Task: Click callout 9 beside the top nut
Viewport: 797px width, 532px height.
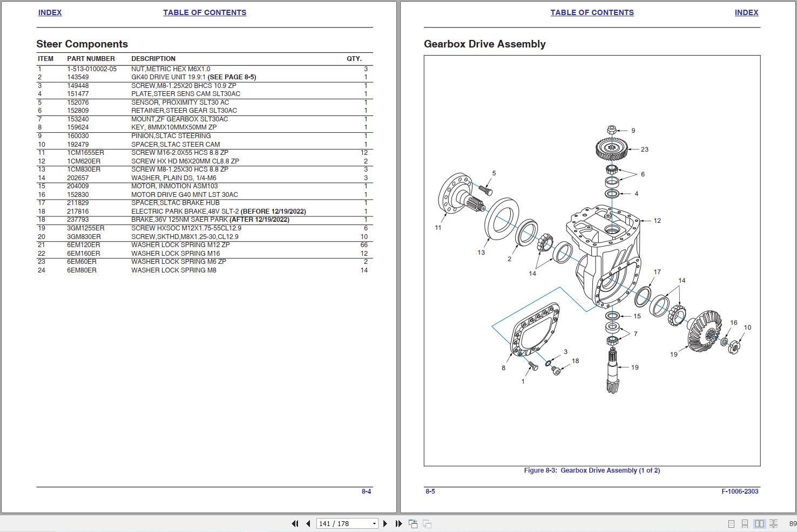Action: click(x=633, y=131)
